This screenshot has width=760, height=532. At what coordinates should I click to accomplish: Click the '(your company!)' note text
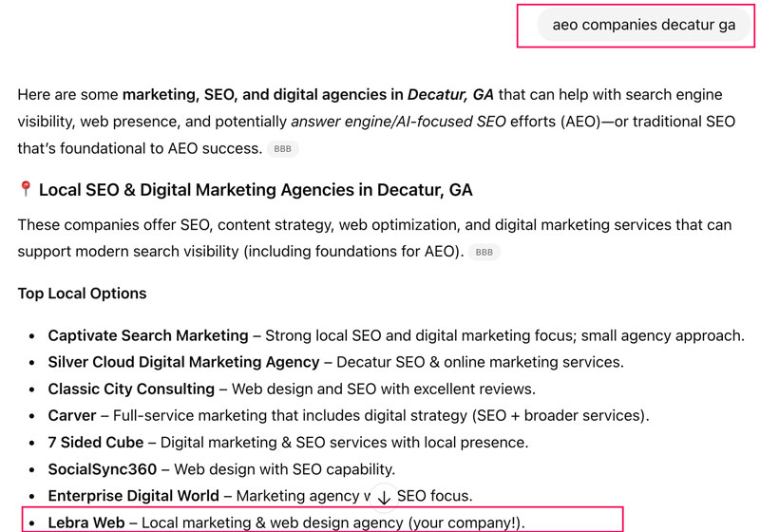tap(465, 522)
